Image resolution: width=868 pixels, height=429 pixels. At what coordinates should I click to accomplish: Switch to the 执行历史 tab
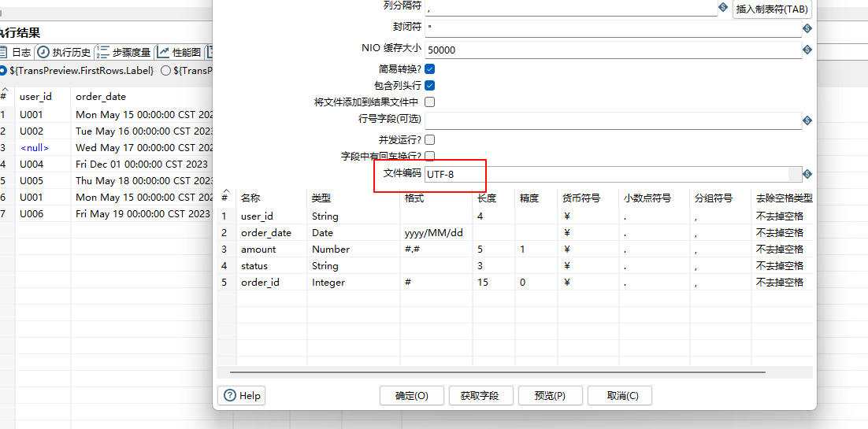(x=65, y=53)
